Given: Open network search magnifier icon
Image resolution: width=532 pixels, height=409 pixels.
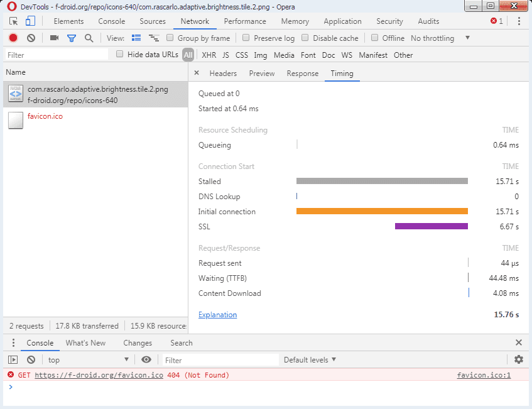Looking at the screenshot, I should tap(89, 38).
